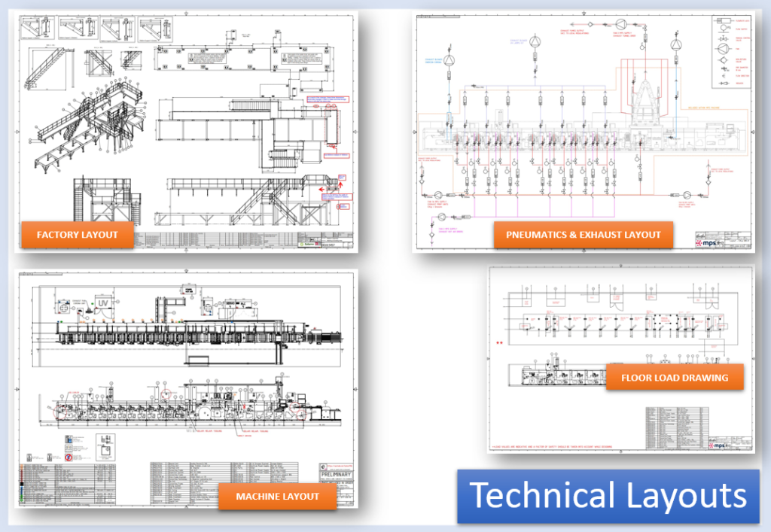This screenshot has height=532, width=771.
Task: Select the FACTORY LAYOUT orange label
Action: (x=78, y=234)
